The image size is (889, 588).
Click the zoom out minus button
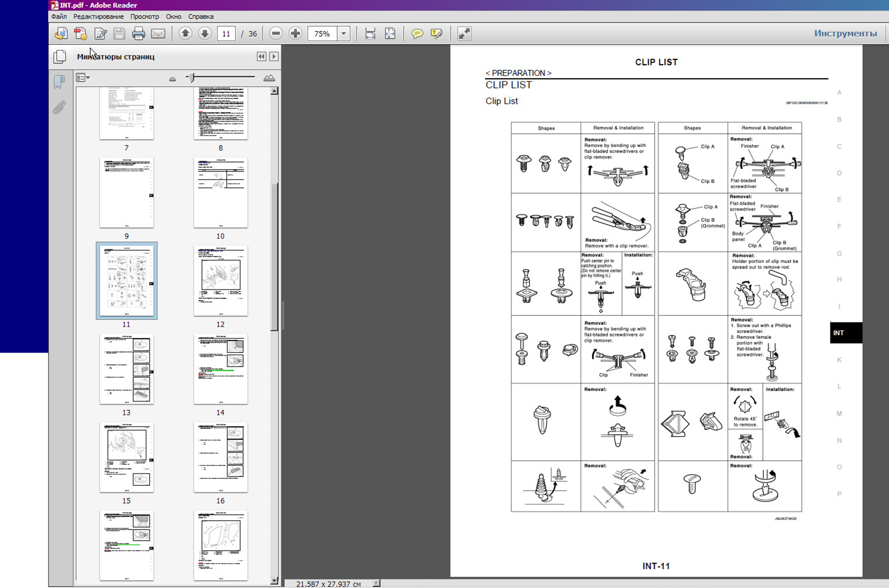pos(276,34)
